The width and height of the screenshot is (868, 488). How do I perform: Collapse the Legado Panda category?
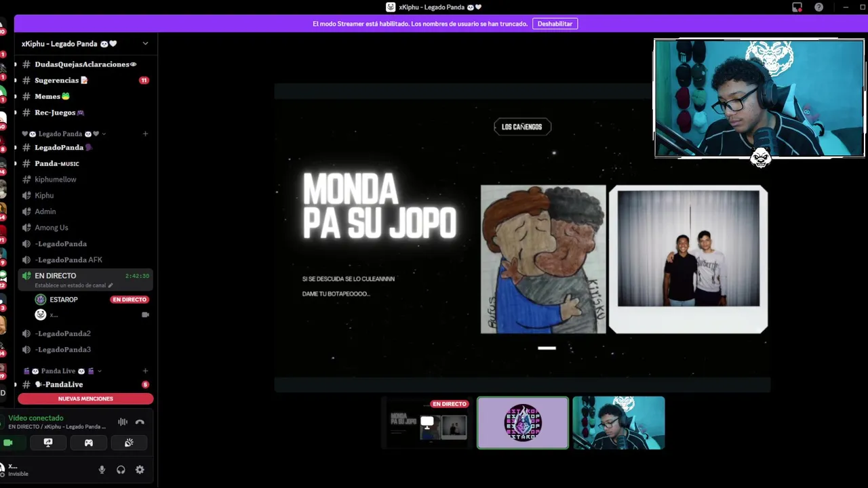pyautogui.click(x=64, y=134)
